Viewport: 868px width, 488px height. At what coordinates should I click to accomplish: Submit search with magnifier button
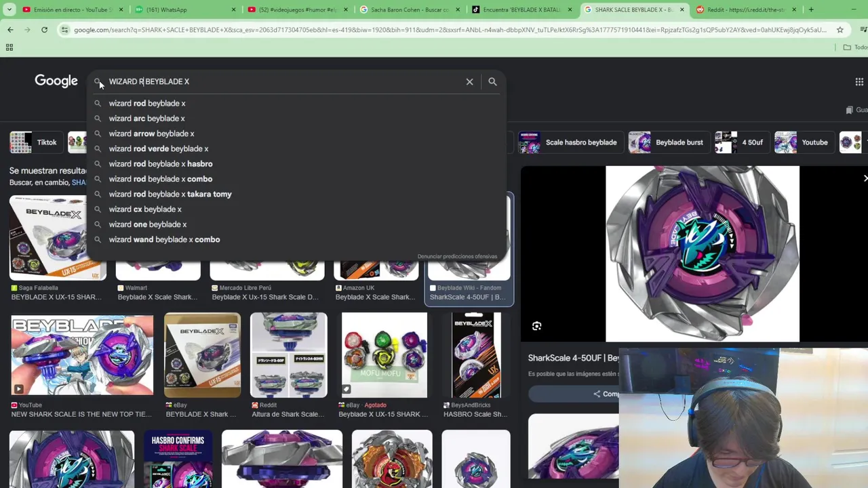[x=492, y=81]
